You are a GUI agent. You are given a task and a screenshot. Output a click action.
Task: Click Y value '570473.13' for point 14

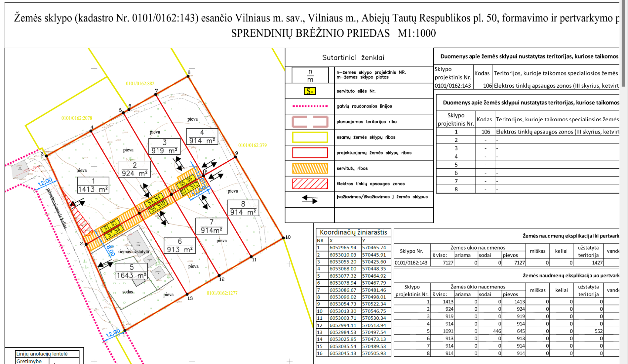[374, 339]
